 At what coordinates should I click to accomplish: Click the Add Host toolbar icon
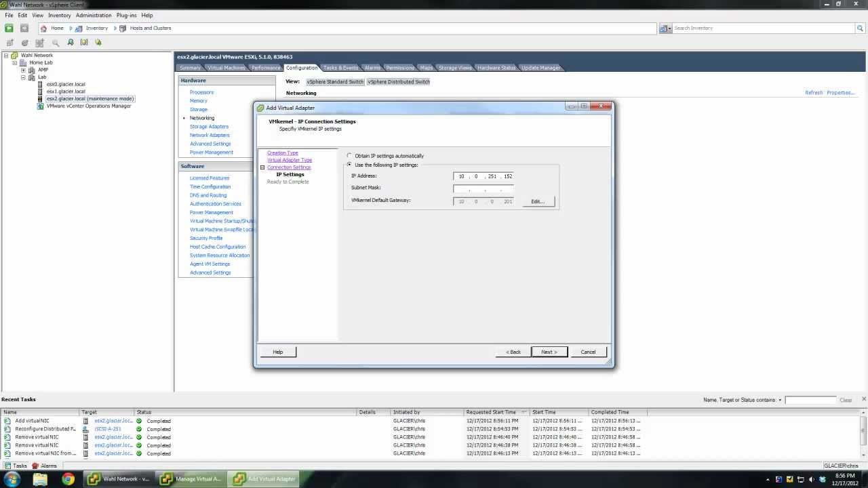pyautogui.click(x=40, y=43)
